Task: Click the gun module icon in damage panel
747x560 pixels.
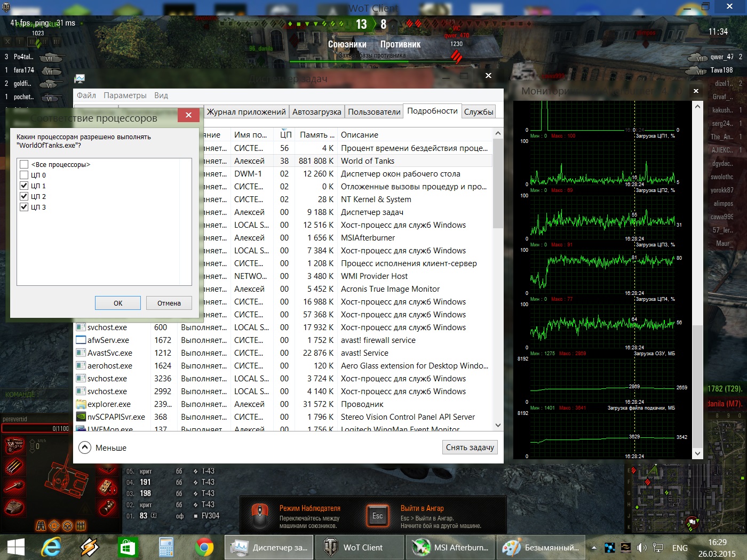Action: (14, 486)
